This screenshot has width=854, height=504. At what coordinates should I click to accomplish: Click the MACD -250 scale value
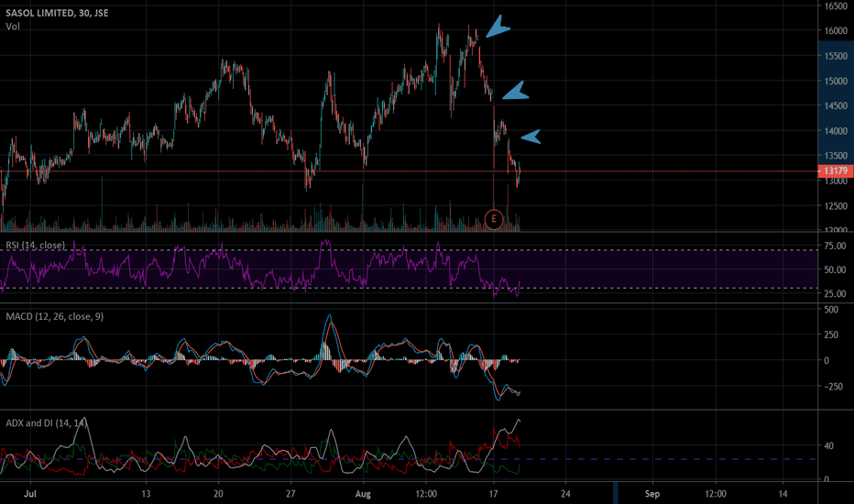834,387
